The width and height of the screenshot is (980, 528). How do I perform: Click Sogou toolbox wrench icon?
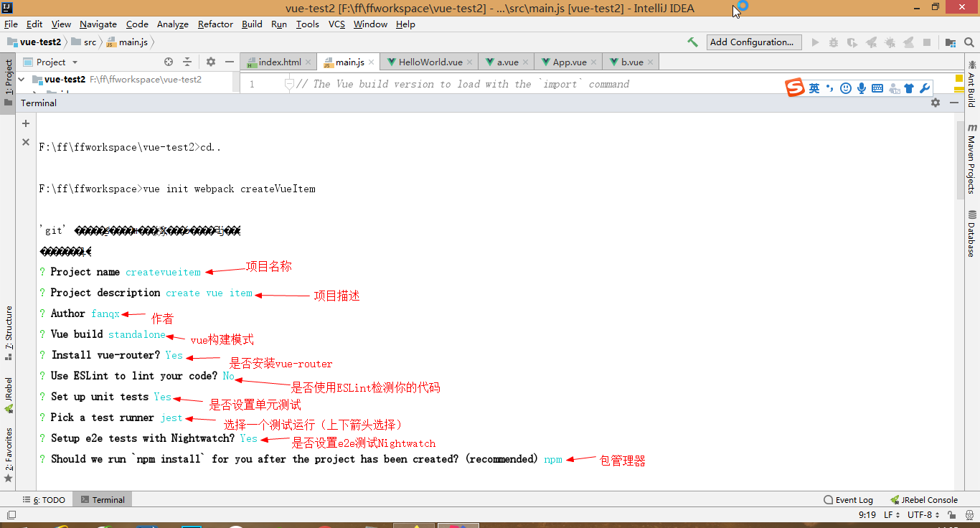(x=925, y=88)
